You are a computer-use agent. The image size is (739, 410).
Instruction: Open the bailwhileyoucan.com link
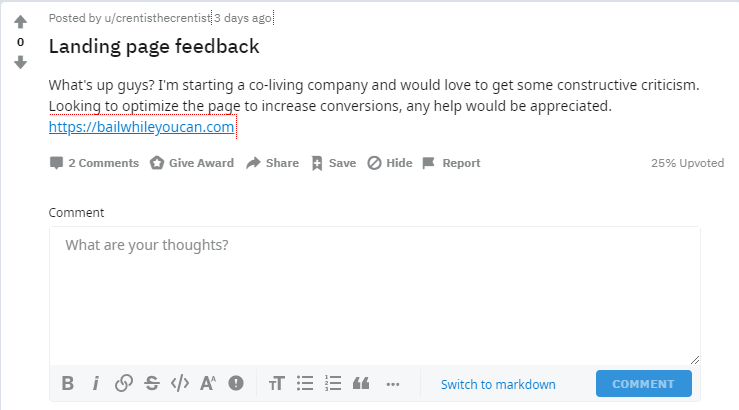pyautogui.click(x=141, y=127)
